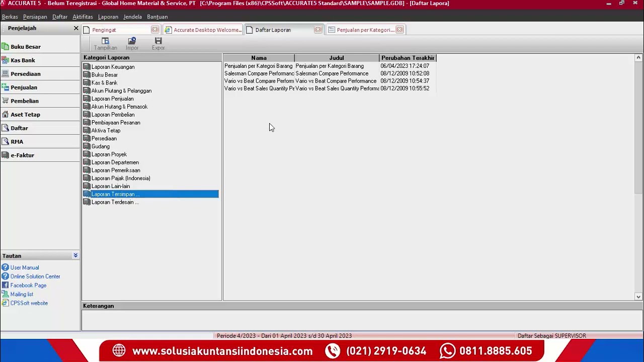644x362 pixels.
Task: Open the User Manual link
Action: [25, 267]
